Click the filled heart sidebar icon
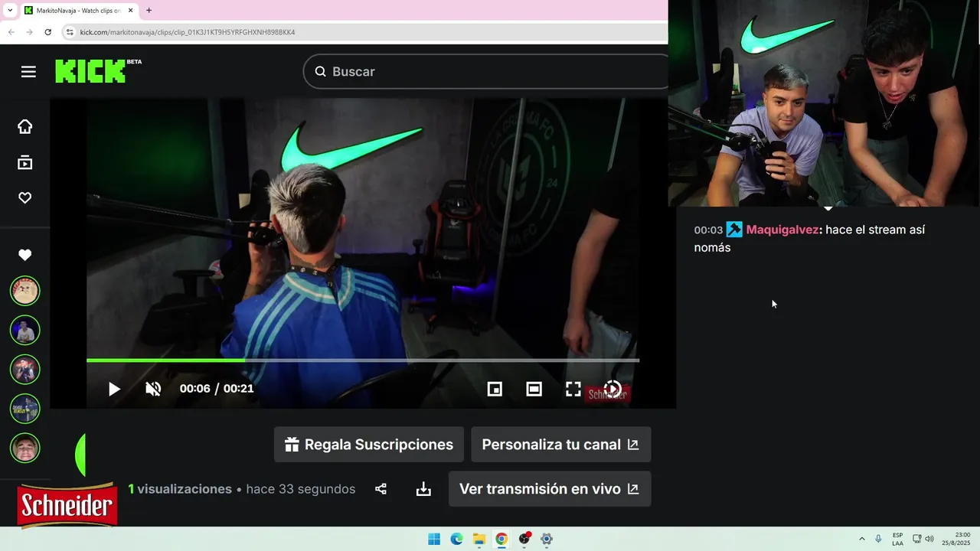Screen dimensions: 980x551 [x=25, y=255]
